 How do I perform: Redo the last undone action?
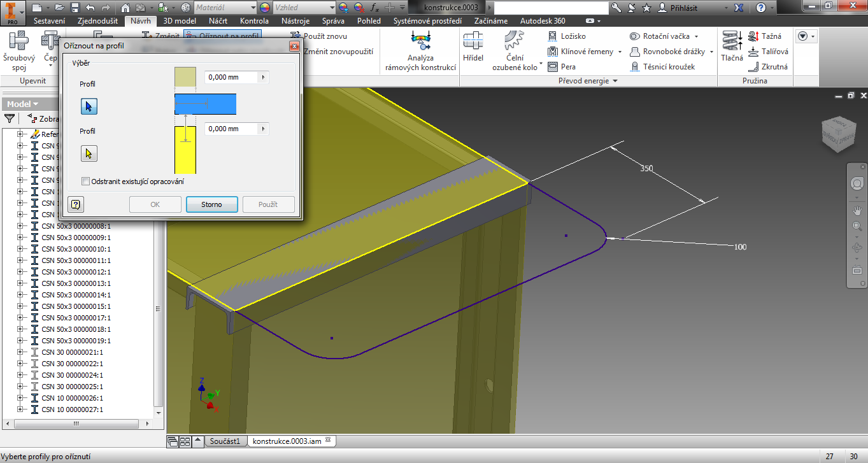(x=106, y=8)
